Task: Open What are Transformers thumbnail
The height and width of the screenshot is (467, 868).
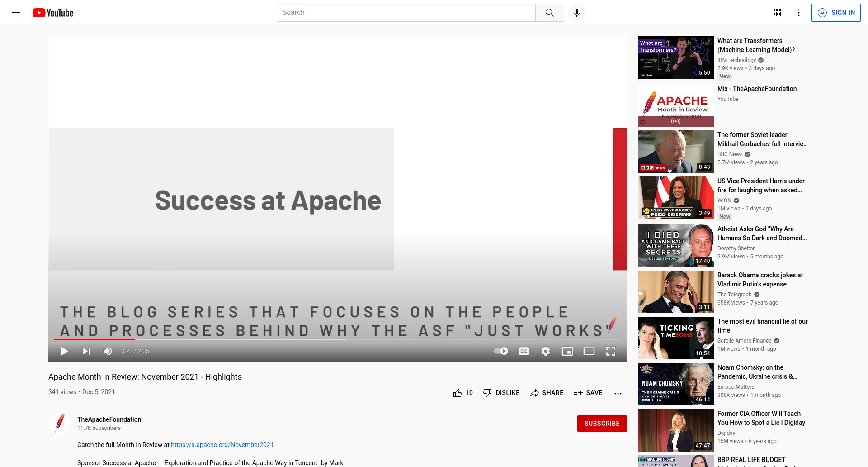Action: click(675, 57)
